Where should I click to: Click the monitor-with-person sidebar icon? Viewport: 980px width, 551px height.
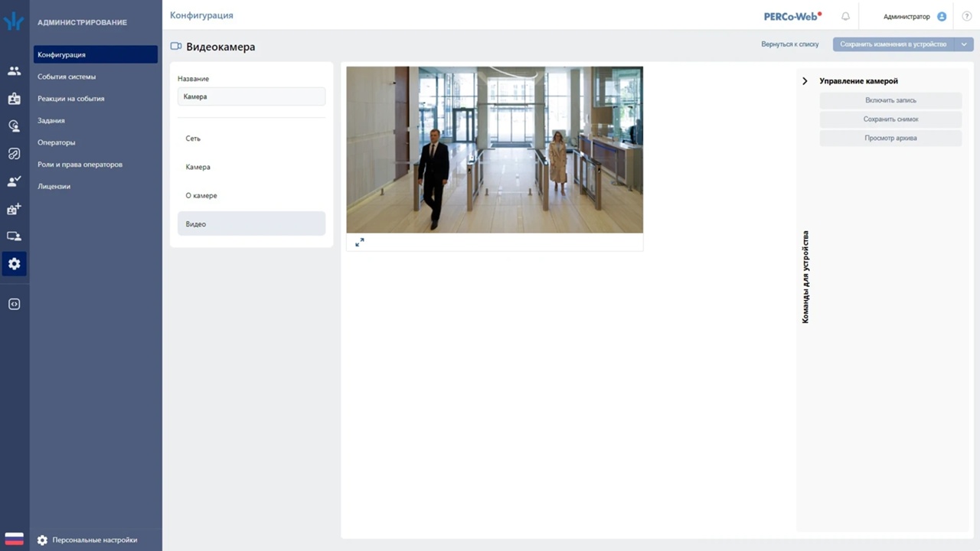(14, 236)
